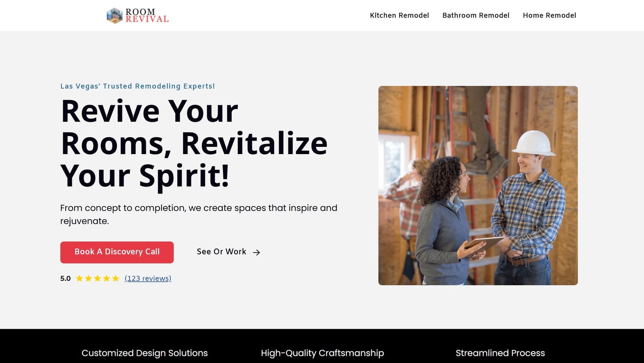Click the arrow icon beside See Or Work
Image resolution: width=644 pixels, height=363 pixels.
[256, 252]
